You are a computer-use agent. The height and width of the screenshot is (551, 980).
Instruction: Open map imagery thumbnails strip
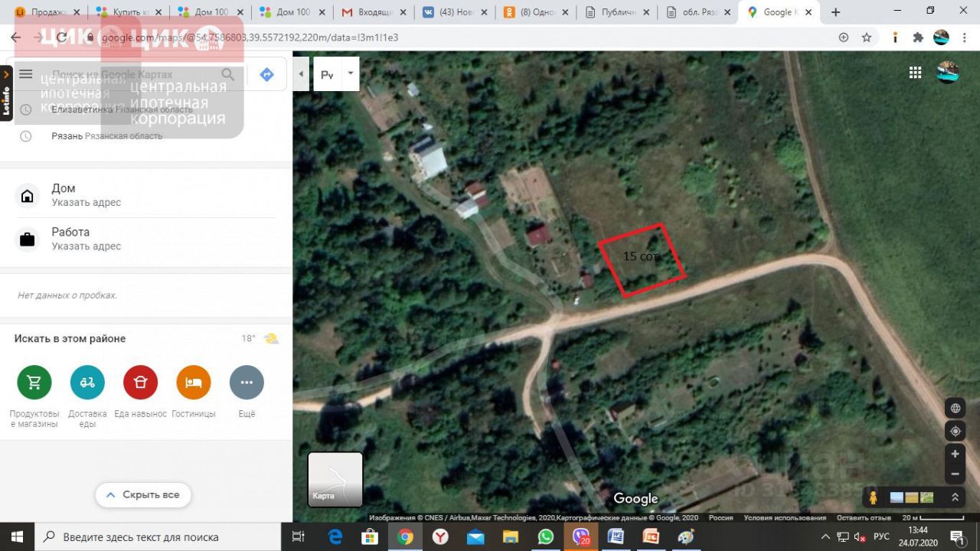pyautogui.click(x=912, y=497)
